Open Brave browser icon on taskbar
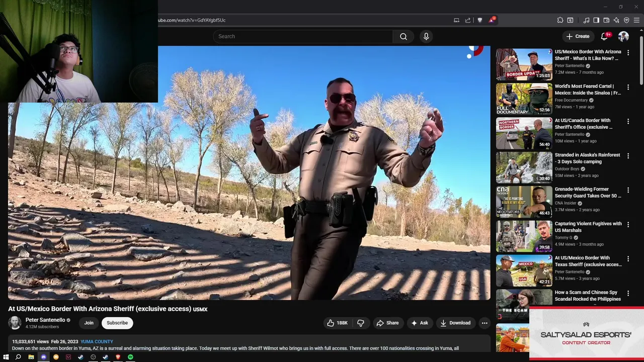 118,357
